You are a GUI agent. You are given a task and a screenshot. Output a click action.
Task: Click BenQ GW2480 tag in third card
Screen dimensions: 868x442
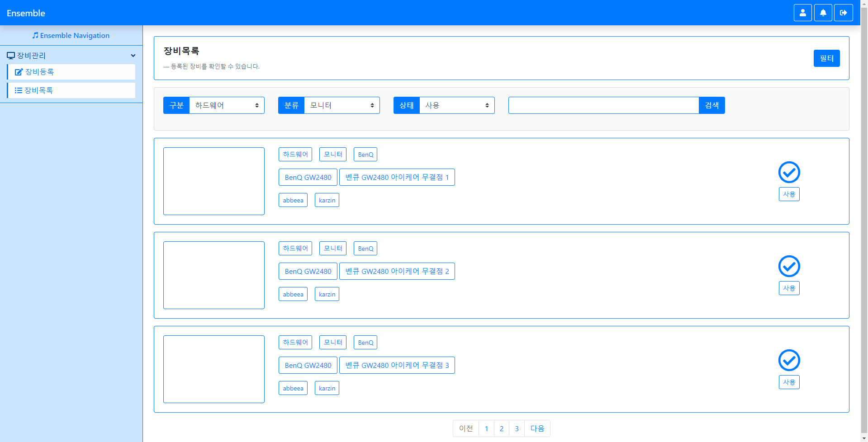tap(308, 365)
